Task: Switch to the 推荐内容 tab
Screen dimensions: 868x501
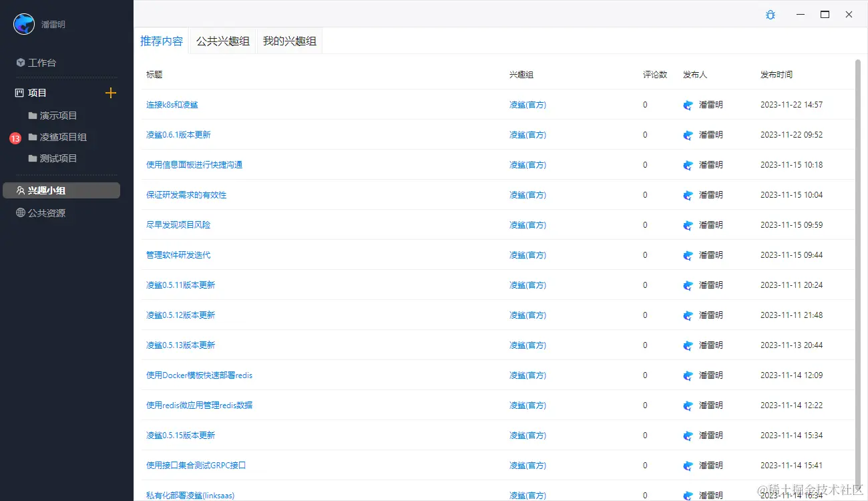Action: point(162,41)
